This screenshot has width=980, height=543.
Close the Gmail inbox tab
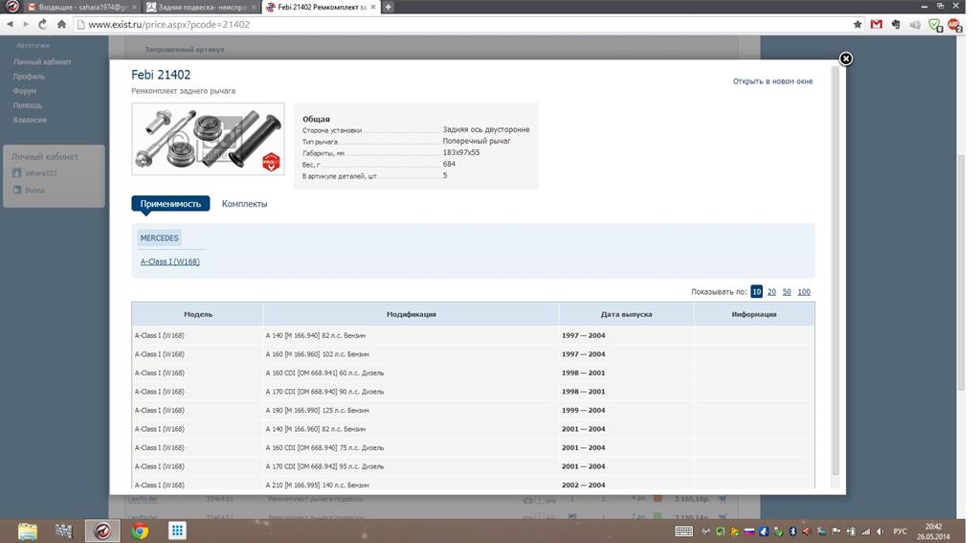(134, 7)
